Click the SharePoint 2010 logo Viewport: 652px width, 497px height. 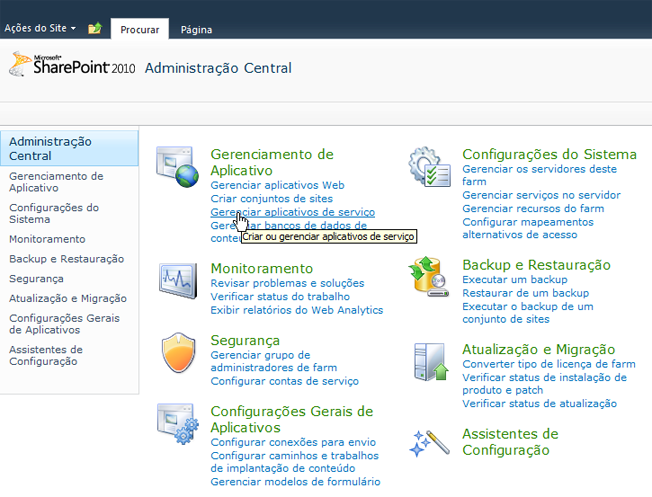pos(72,64)
